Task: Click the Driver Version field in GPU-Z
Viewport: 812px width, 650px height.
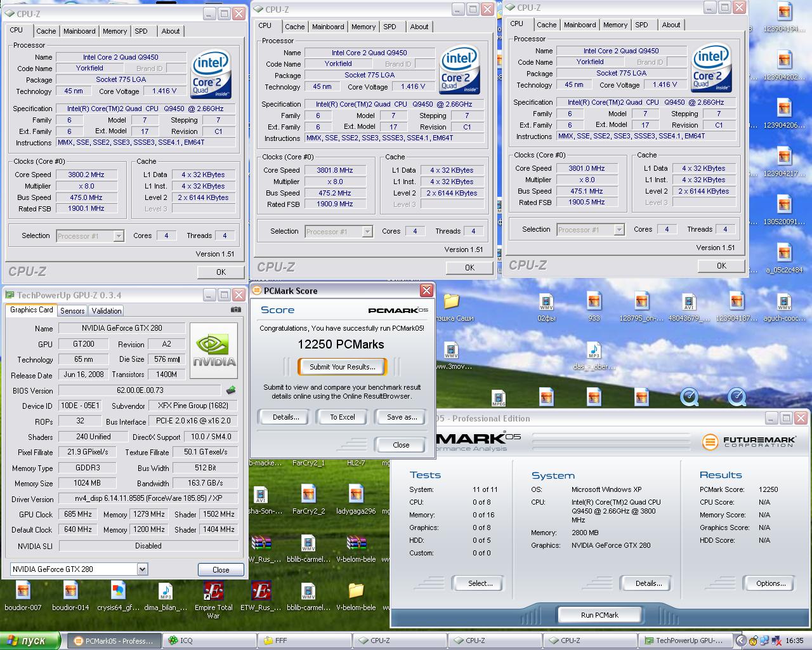Action: click(x=148, y=498)
